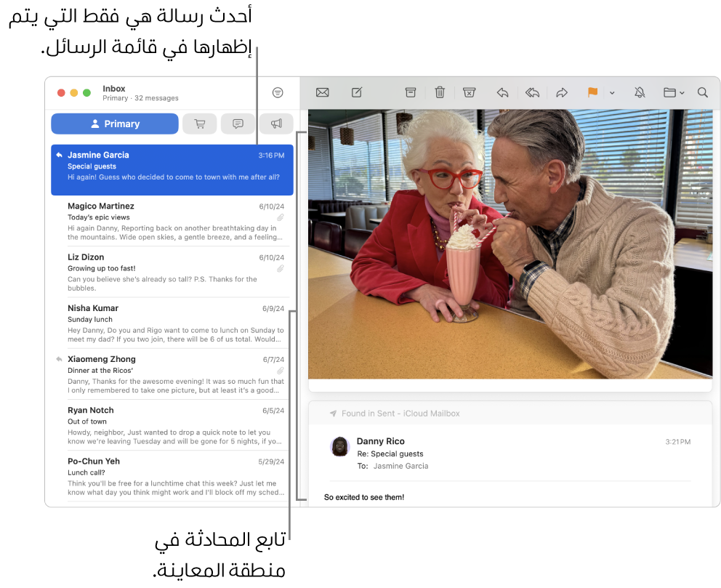Switch to the Primary category tab
This screenshot has width=721, height=588.
point(115,124)
